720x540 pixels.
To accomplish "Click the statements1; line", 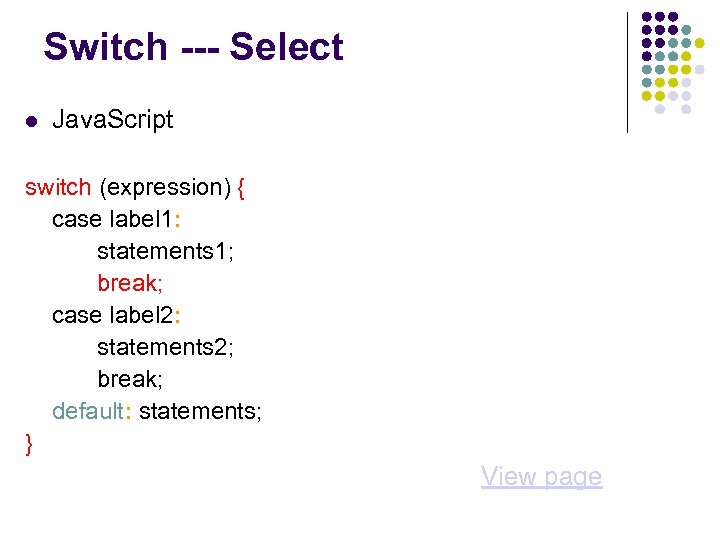I will pyautogui.click(x=165, y=251).
